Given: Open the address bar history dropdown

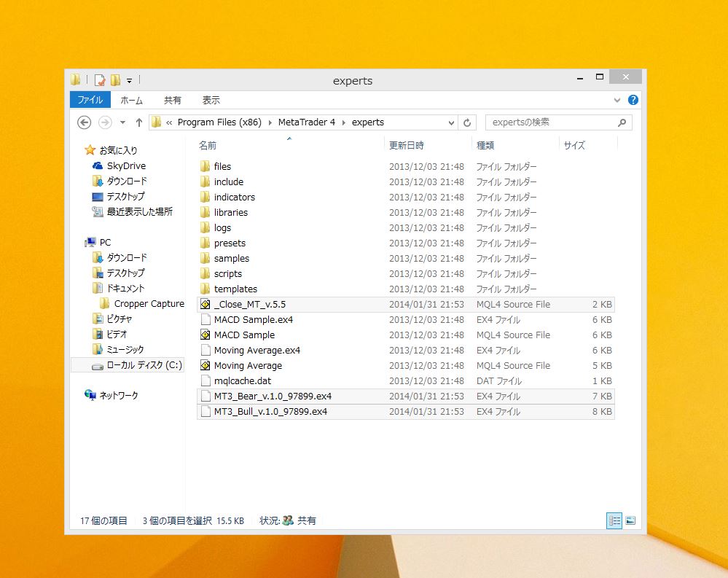Looking at the screenshot, I should point(451,122).
